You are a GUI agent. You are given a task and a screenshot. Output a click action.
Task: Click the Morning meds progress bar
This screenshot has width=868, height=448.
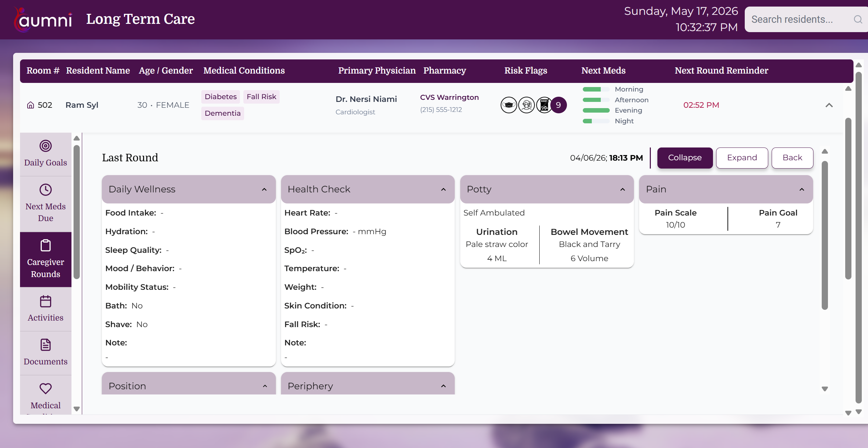coord(596,89)
